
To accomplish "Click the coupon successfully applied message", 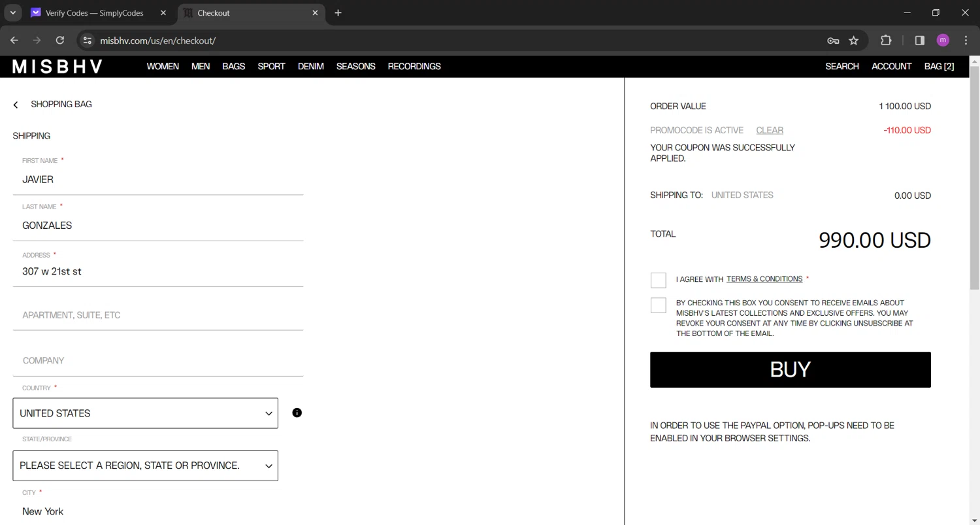I will point(723,153).
